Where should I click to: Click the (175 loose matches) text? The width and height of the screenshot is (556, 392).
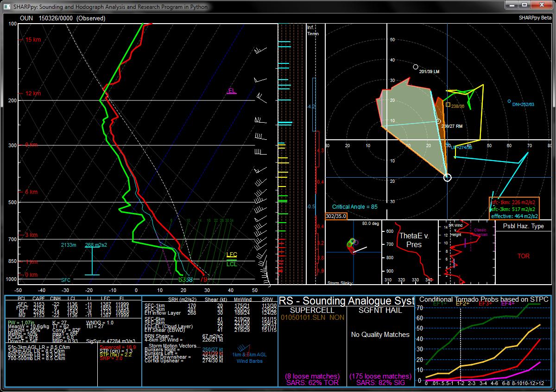380,376
